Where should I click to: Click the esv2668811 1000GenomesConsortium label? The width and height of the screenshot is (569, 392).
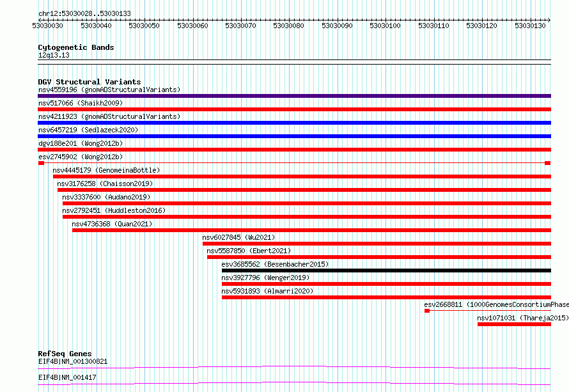[496, 304]
